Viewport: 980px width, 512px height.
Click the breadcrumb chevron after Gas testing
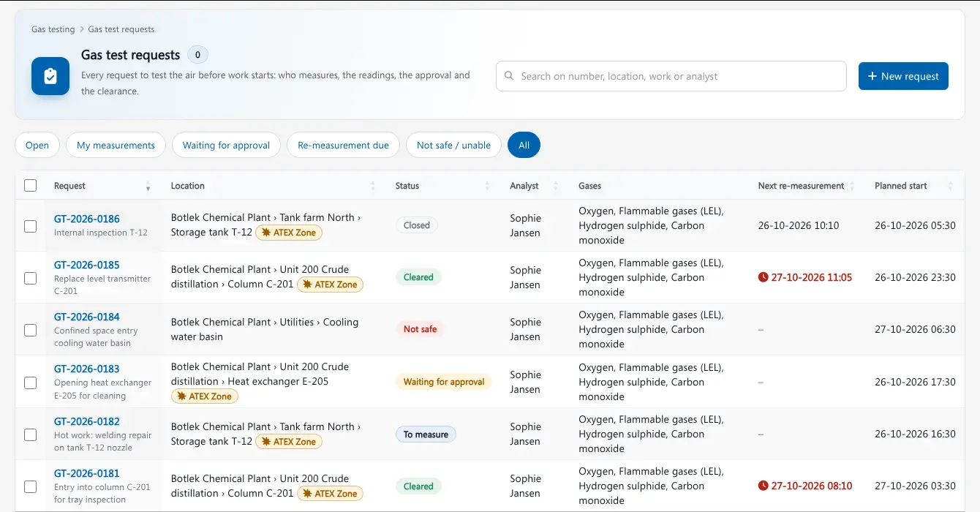tap(82, 29)
